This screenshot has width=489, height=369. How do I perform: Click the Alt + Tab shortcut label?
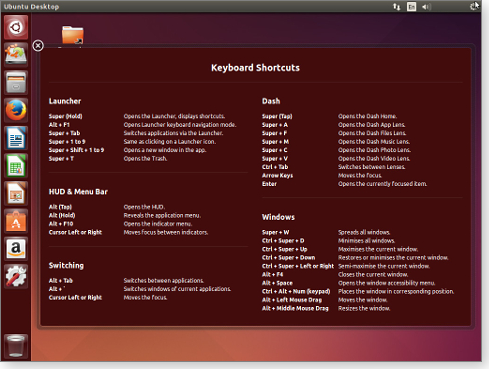(61, 281)
